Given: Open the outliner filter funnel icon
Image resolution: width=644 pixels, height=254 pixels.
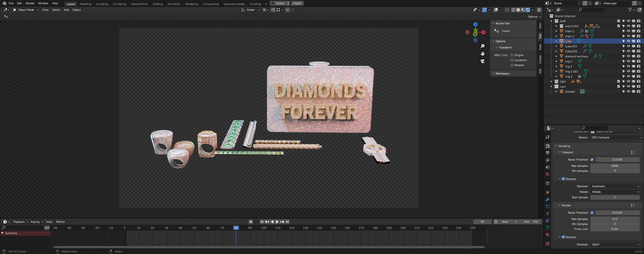Looking at the screenshot, I should click(x=631, y=10).
